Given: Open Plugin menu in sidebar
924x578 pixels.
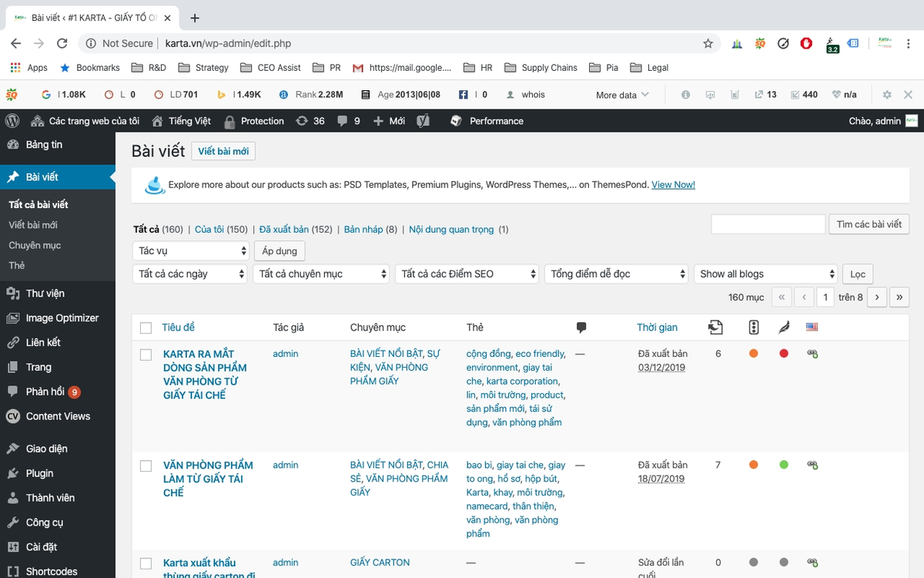Looking at the screenshot, I should [x=58, y=473].
